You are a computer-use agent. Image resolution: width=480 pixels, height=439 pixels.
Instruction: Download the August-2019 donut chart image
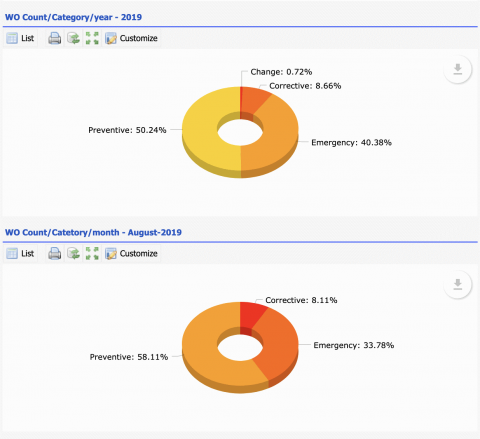tap(458, 285)
